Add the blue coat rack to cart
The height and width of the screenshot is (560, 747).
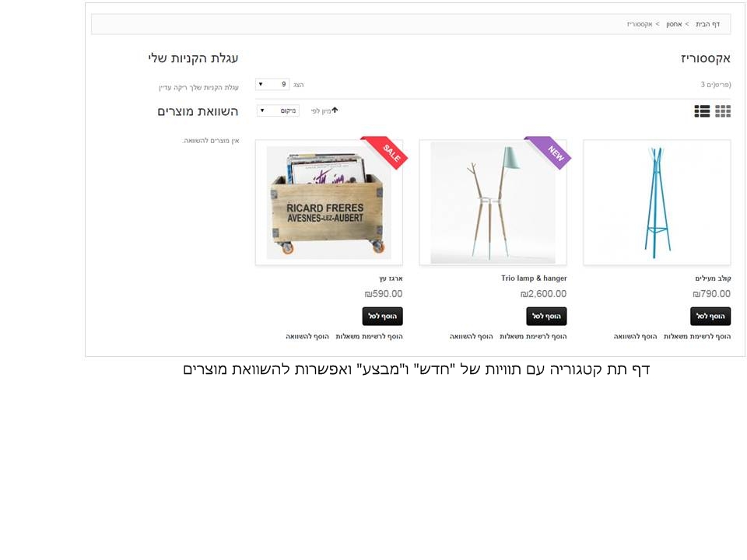click(710, 317)
